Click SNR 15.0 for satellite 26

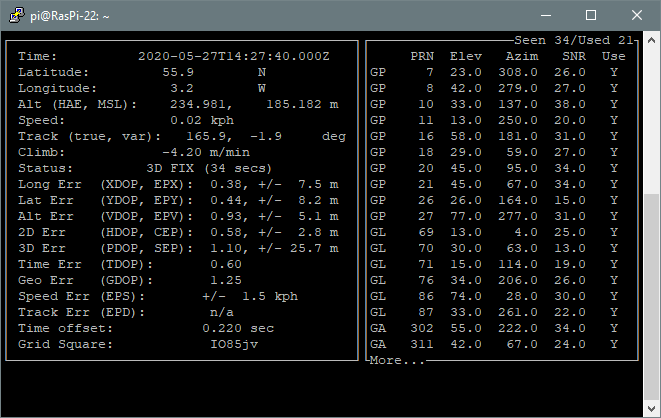[570, 201]
